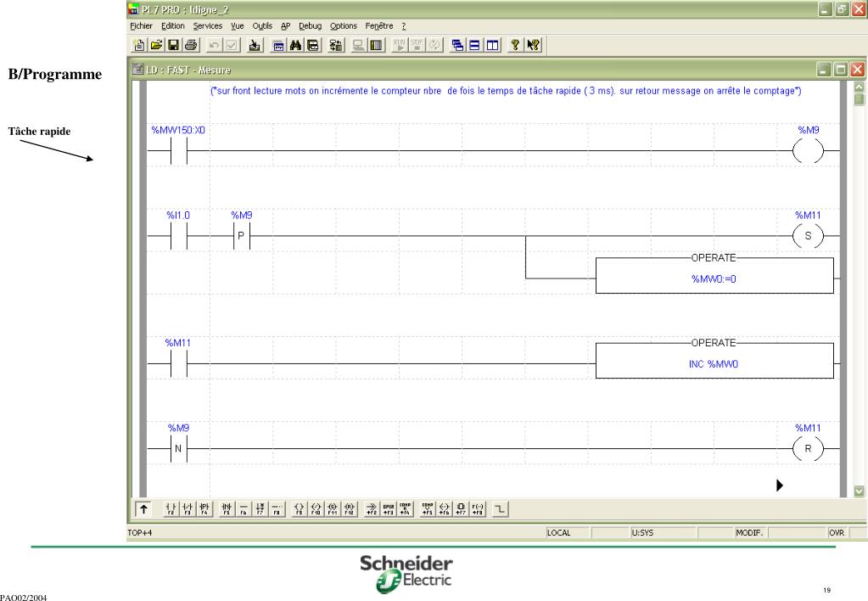
Task: Select the vertical link F7 tool
Action: [260, 509]
